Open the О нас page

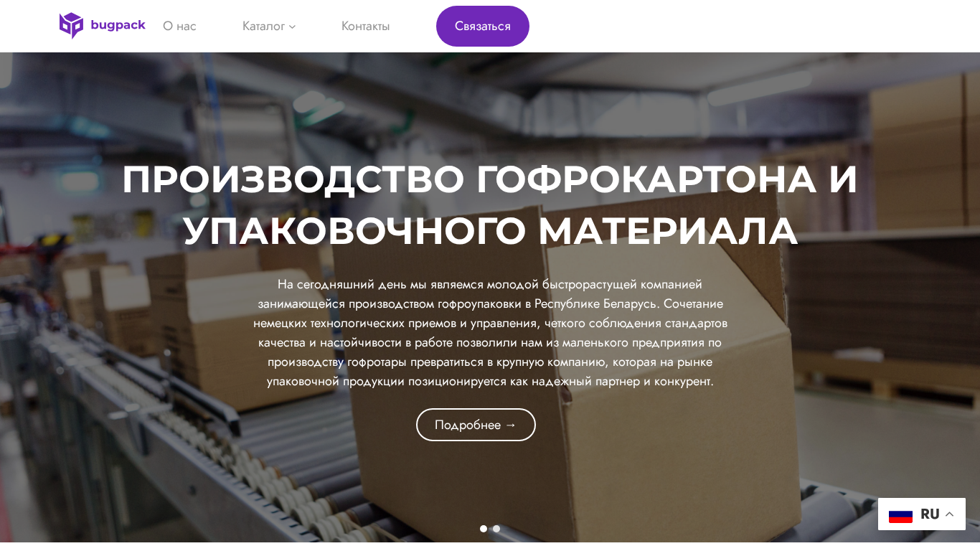click(x=179, y=26)
